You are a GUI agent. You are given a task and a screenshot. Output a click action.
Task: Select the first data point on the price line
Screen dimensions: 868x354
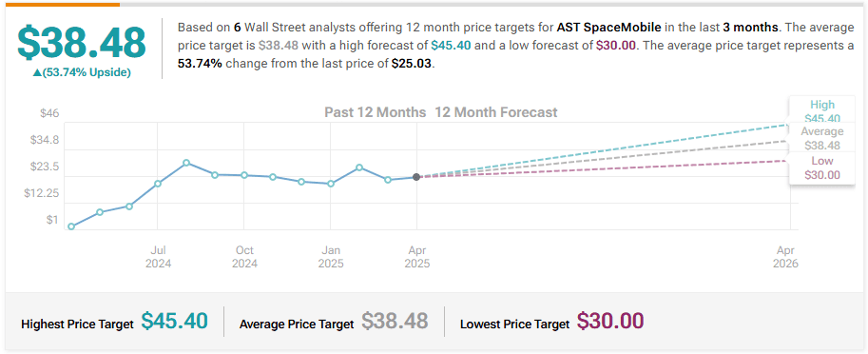tap(71, 226)
